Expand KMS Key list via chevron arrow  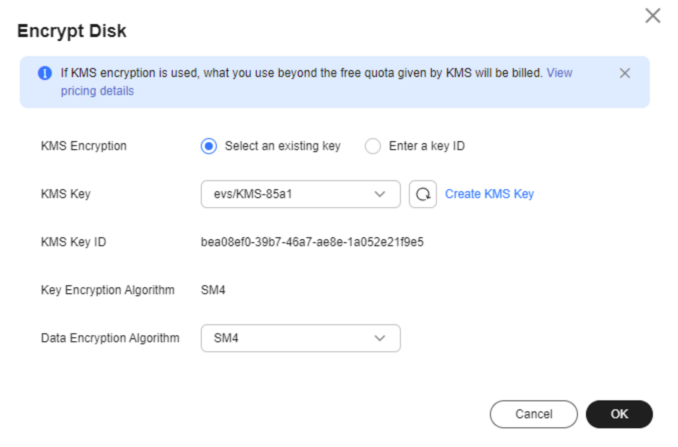(x=380, y=194)
